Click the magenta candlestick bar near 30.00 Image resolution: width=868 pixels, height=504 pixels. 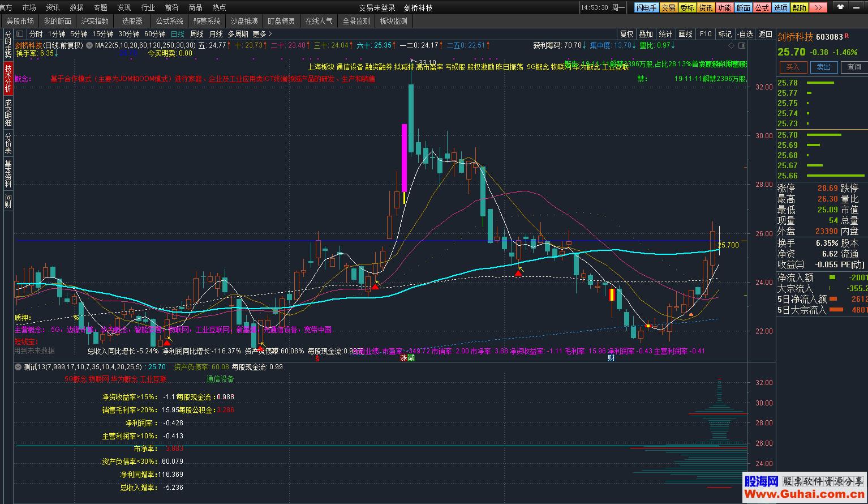pyautogui.click(x=404, y=158)
